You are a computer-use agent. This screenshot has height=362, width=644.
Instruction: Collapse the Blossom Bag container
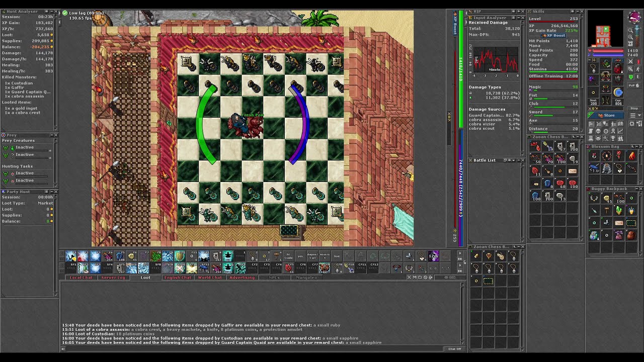(x=636, y=146)
